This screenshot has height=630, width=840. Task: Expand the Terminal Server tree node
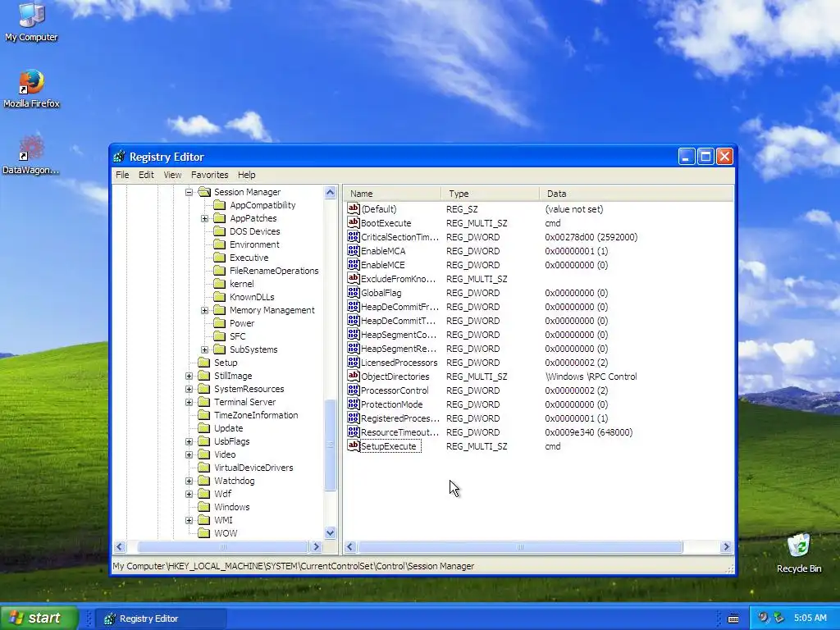(x=189, y=402)
